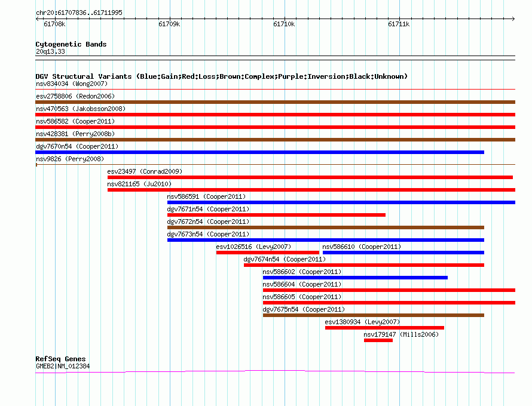Select the esv2758806 (Redon2006) brown bar
This screenshot has height=406, width=532.
(275, 102)
